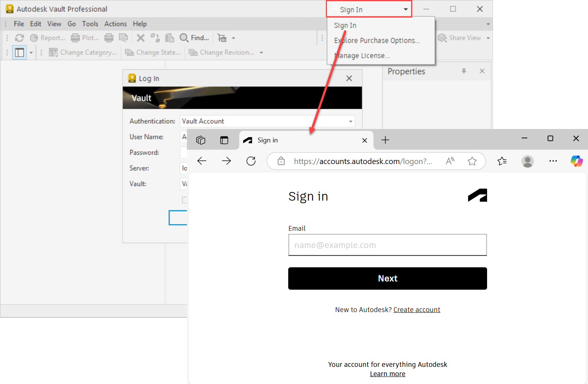Image resolution: width=588 pixels, height=384 pixels.
Task: Click Share View in Vault toolbar
Action: (460, 38)
